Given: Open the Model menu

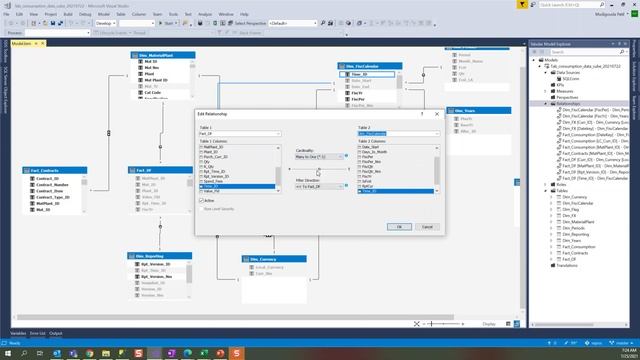Looking at the screenshot, I should click(104, 14).
